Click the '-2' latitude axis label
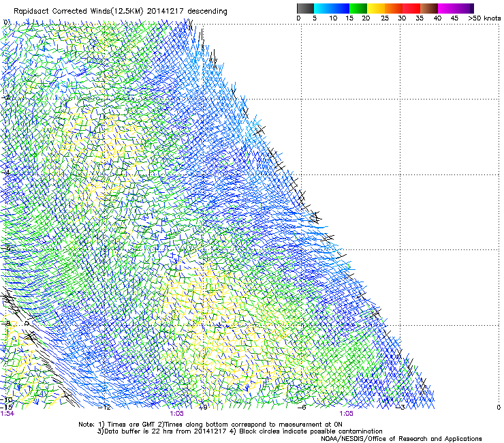This screenshot has width=504, height=443. point(5,97)
